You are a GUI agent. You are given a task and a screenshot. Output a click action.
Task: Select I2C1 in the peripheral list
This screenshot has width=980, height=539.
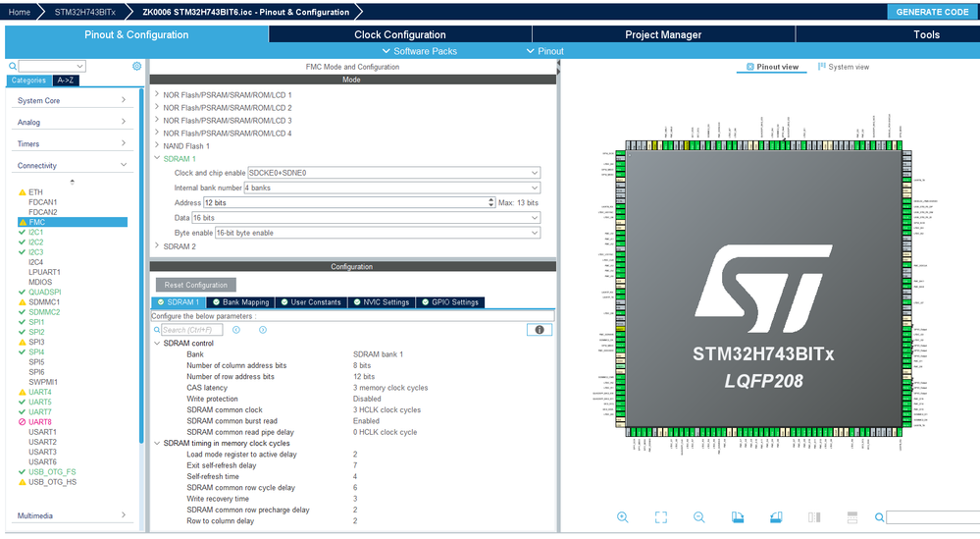36,232
